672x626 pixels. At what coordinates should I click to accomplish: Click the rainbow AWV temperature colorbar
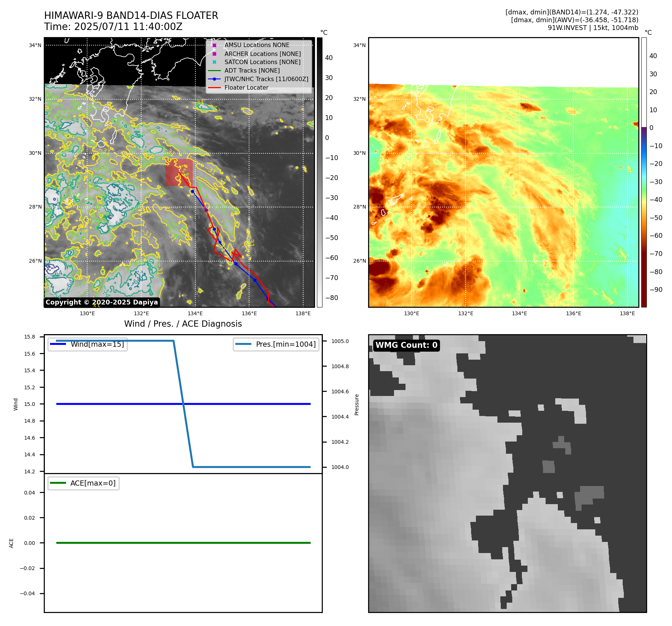[644, 172]
